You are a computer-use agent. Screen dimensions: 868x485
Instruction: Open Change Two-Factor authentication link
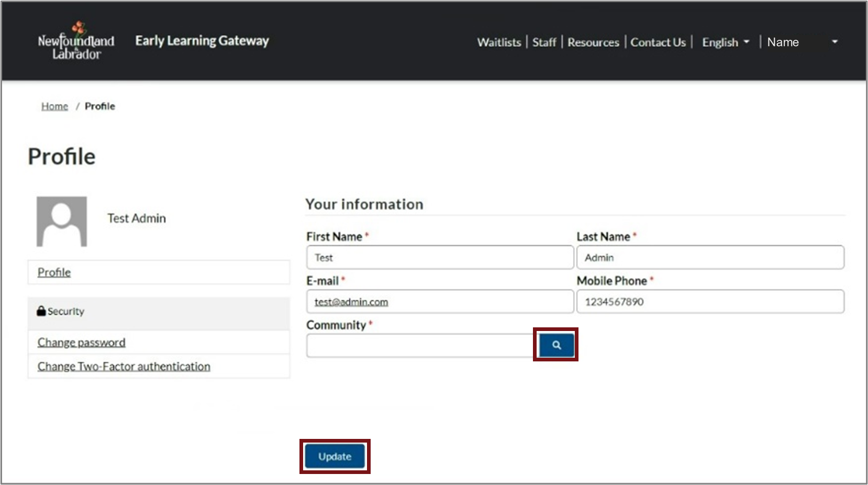pos(124,367)
